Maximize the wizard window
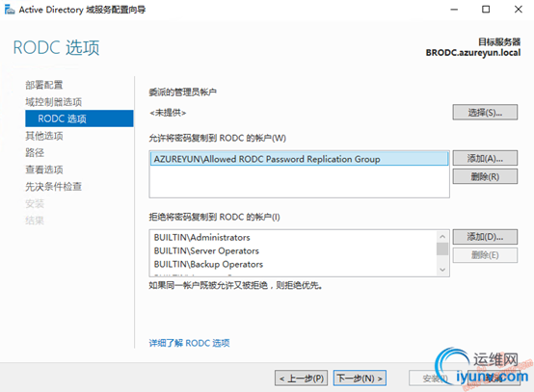534x392 pixels. (x=486, y=10)
